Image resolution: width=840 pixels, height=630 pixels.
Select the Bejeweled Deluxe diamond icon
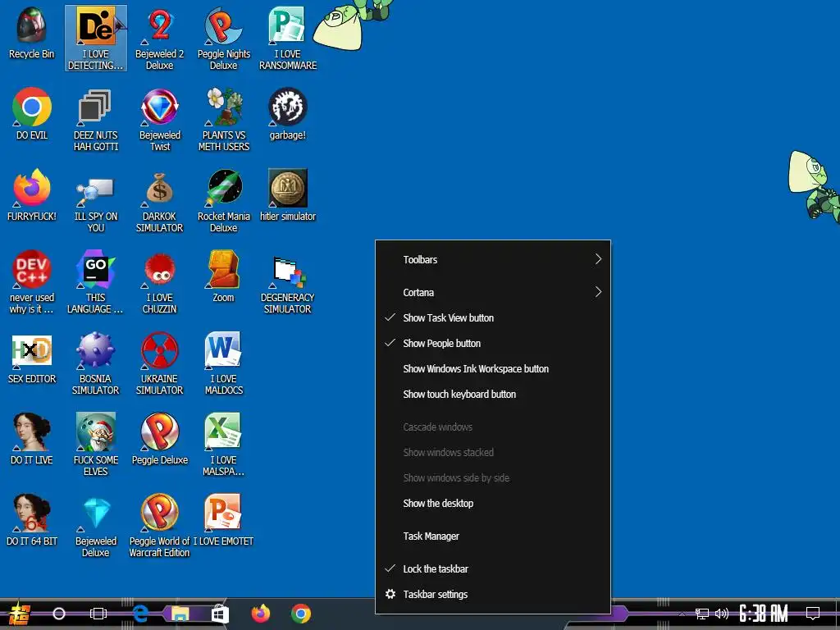click(96, 526)
